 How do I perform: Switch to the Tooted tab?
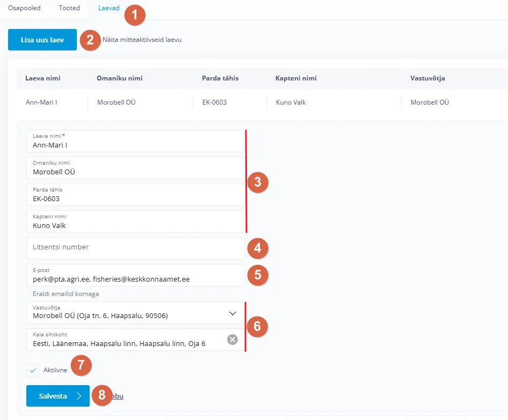(69, 8)
